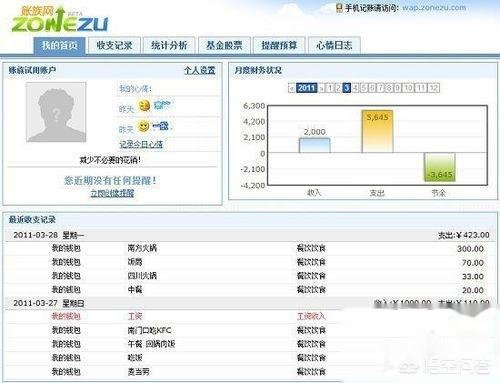Click the second mood smiley emoticon
The width and height of the screenshot is (500, 383).
click(144, 126)
